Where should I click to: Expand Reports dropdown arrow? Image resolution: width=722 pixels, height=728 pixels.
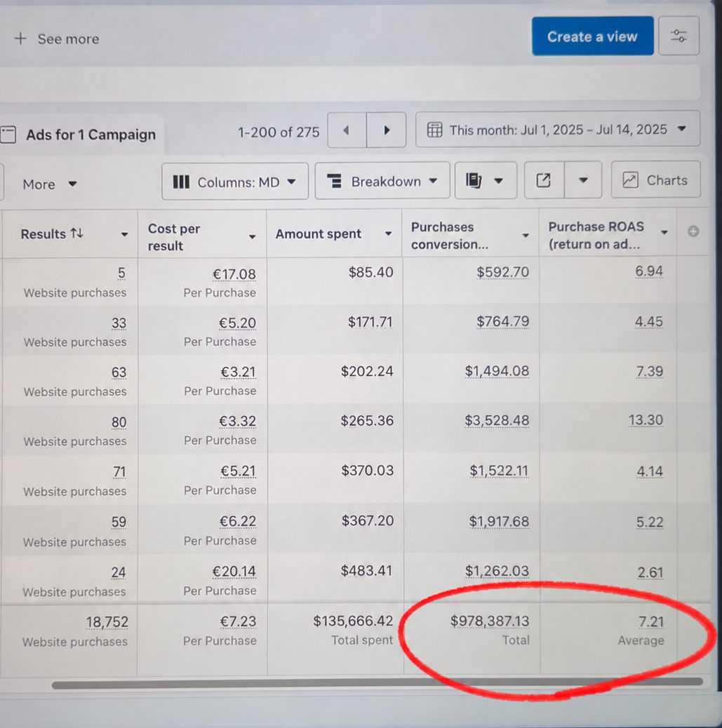(498, 181)
